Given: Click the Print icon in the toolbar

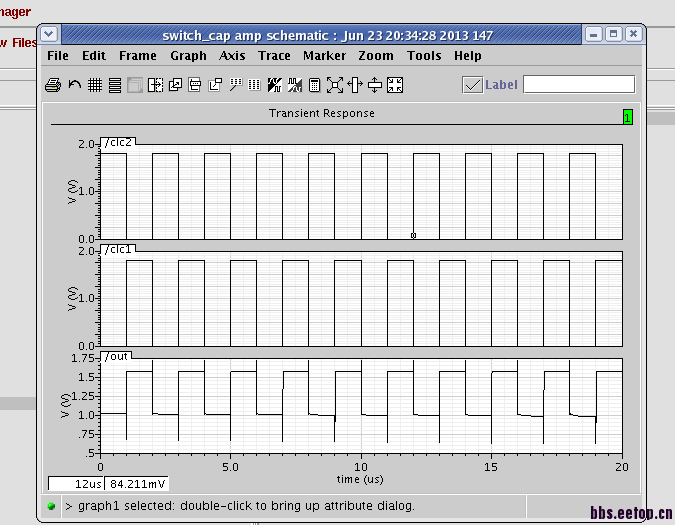Looking at the screenshot, I should point(53,85).
